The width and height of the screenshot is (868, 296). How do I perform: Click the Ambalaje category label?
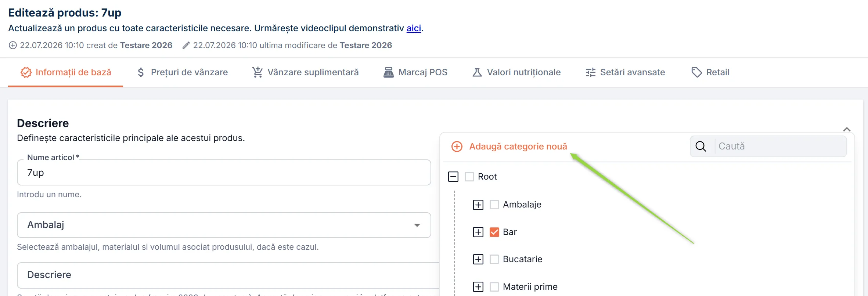click(522, 205)
